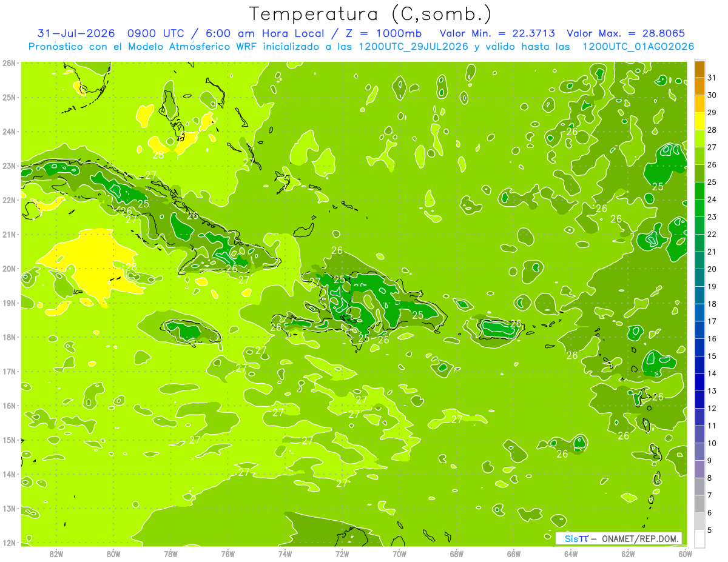Pick the white swatch below 5 on the scale

point(699,538)
